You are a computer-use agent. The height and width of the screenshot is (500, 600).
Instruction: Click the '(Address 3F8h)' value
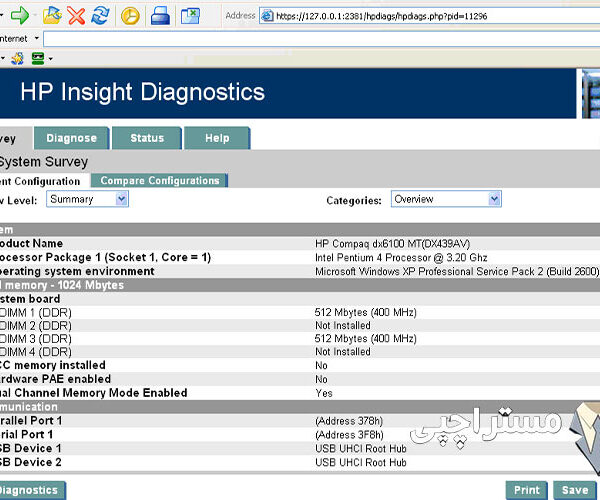(349, 435)
